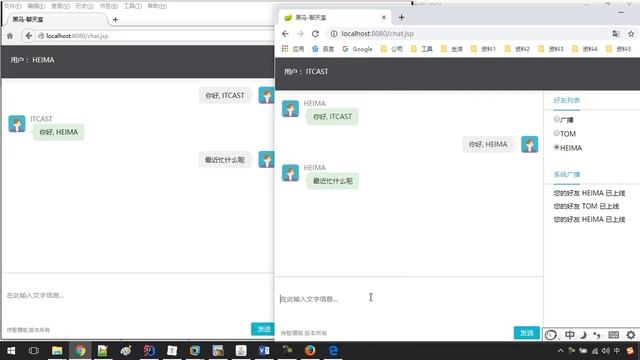
Task: Open the 资料5 bookmarks folder
Action: pos(618,49)
